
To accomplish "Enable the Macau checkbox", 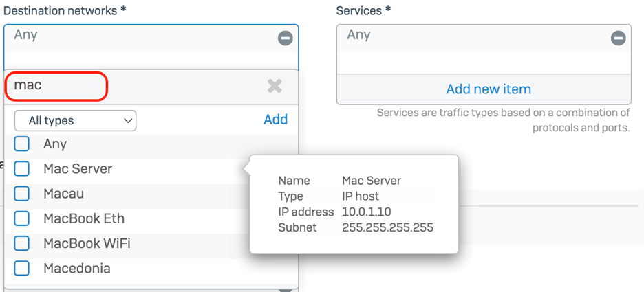I will tap(22, 193).
